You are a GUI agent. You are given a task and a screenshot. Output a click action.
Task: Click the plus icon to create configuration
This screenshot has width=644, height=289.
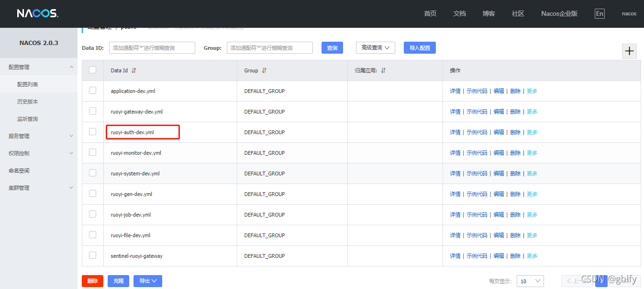[629, 51]
